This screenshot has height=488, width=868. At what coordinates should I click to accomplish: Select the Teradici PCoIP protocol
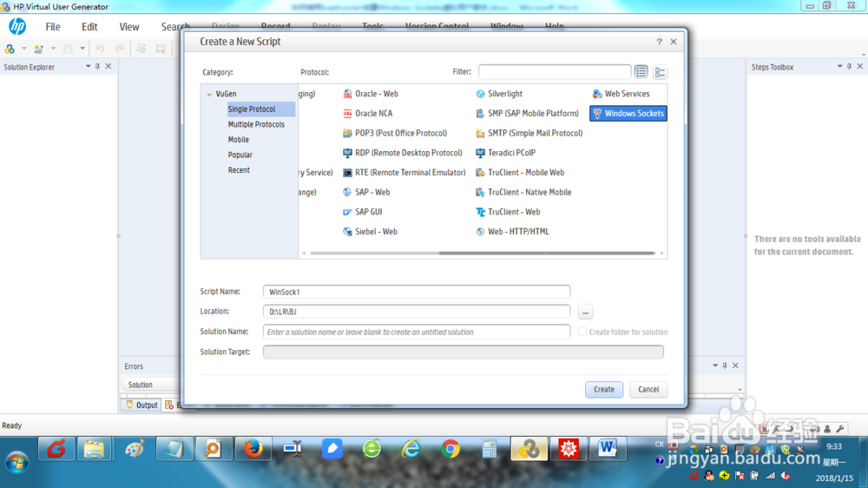(505, 152)
